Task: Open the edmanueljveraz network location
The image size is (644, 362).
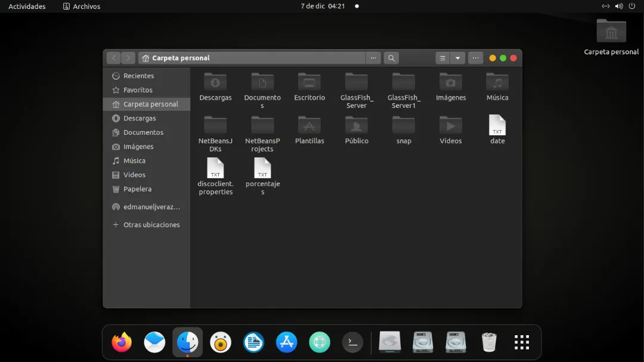Action: pyautogui.click(x=147, y=207)
